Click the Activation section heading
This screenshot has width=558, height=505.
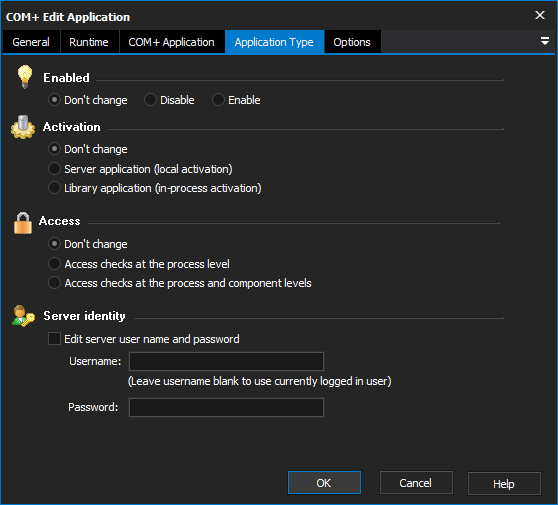pyautogui.click(x=72, y=127)
